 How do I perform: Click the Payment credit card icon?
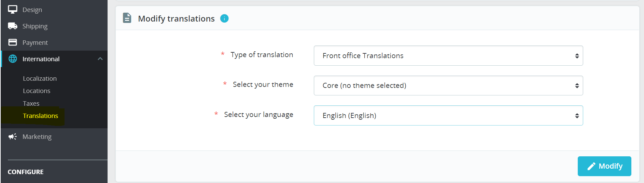13,42
